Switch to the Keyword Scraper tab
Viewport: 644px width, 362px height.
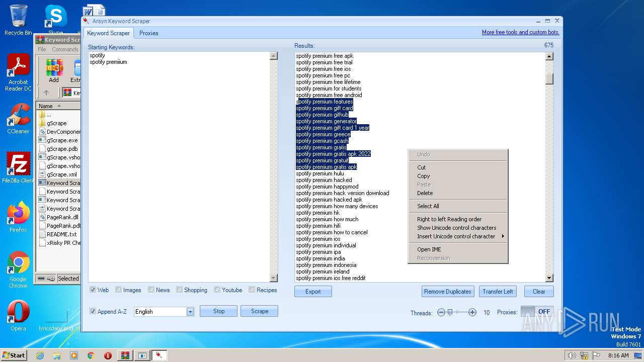pos(108,33)
